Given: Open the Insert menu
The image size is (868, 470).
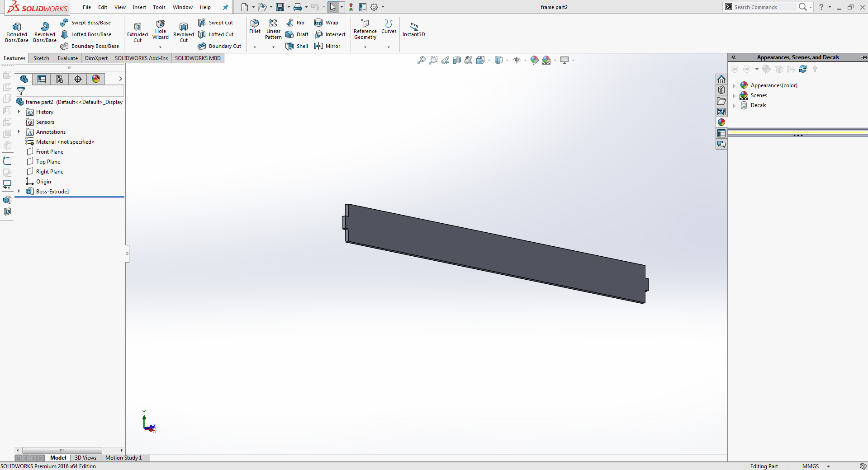Looking at the screenshot, I should (x=139, y=7).
